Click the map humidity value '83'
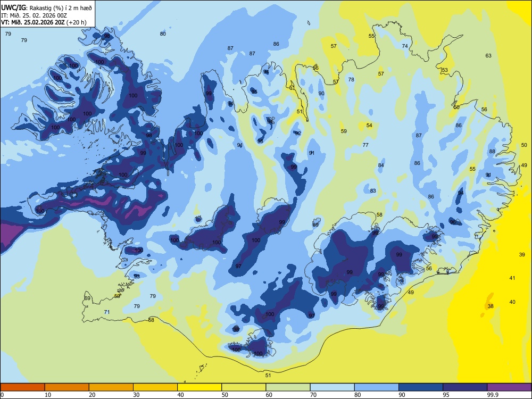 coord(373,191)
